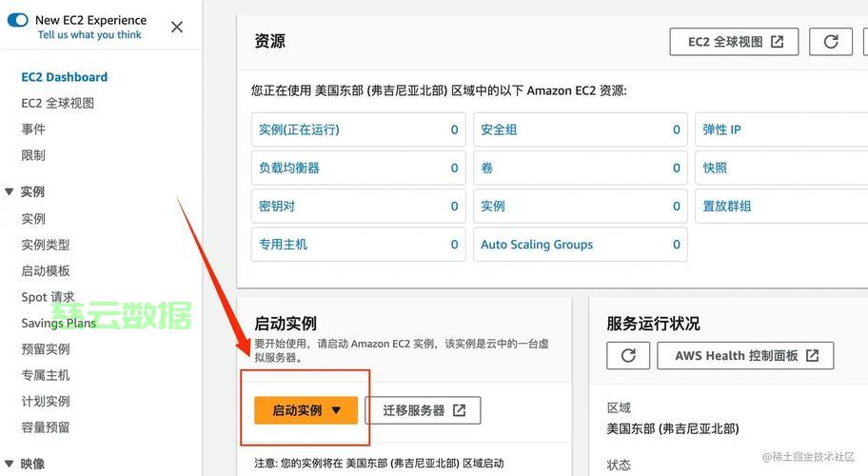Open 预留实例 in the sidebar
Screen dimensions: 868x476
click(46, 348)
